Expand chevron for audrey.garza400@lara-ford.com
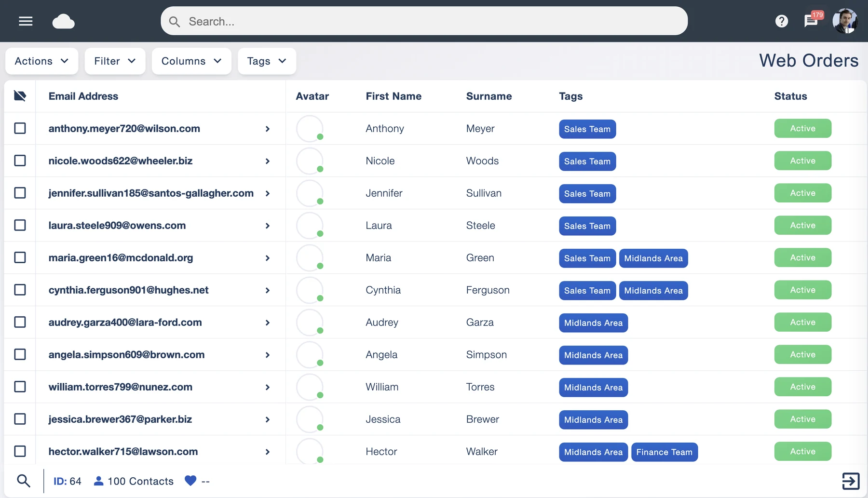Screen dimensions: 868x498 coord(268,323)
